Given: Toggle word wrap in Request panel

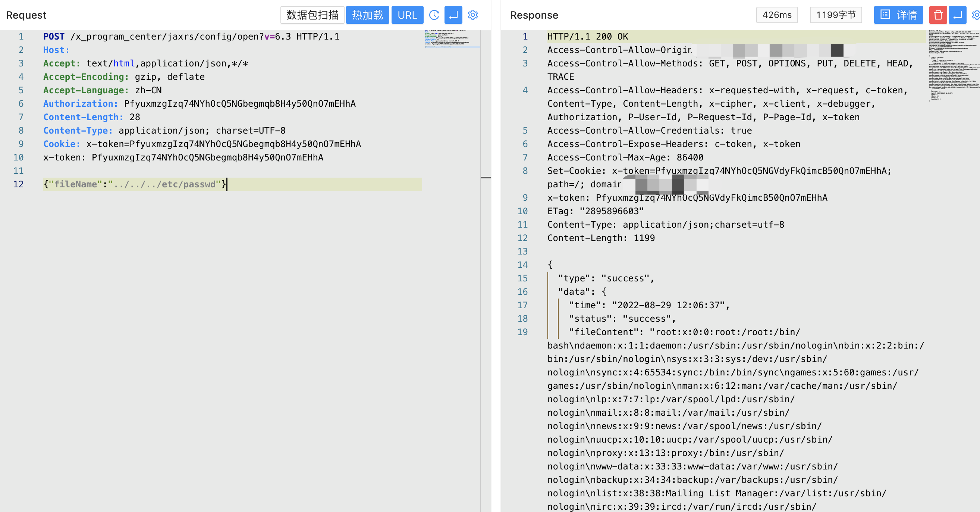Looking at the screenshot, I should coord(453,15).
